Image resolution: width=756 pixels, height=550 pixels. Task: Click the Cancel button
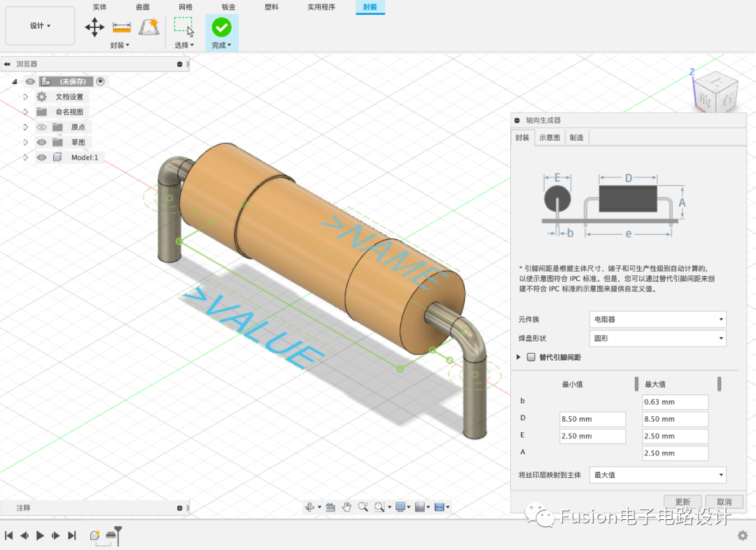724,502
